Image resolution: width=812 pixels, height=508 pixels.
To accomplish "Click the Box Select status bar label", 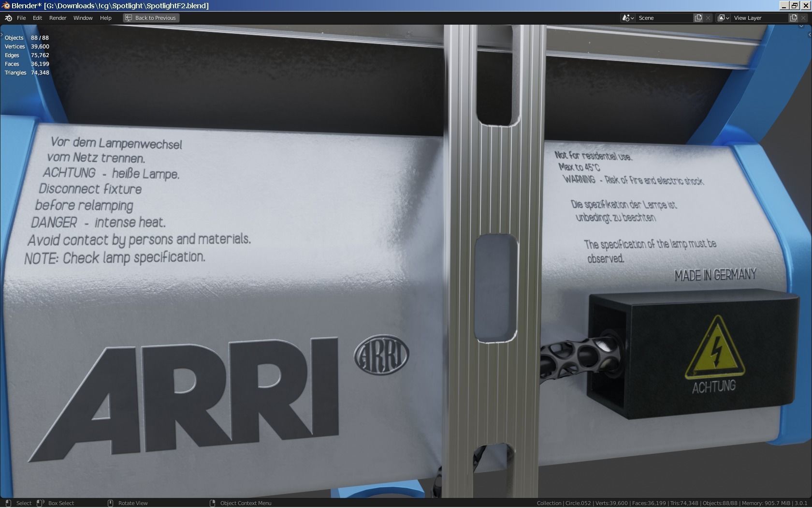I will [61, 503].
